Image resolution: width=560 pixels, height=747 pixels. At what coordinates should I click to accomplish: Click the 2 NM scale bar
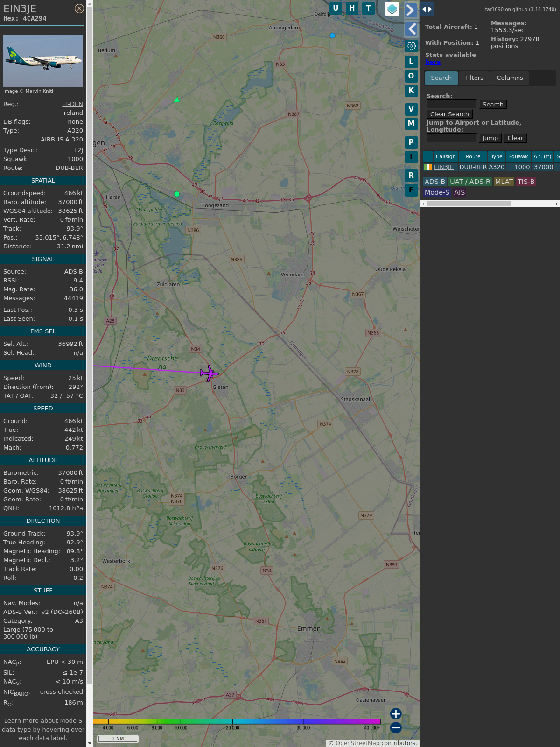coord(118,739)
